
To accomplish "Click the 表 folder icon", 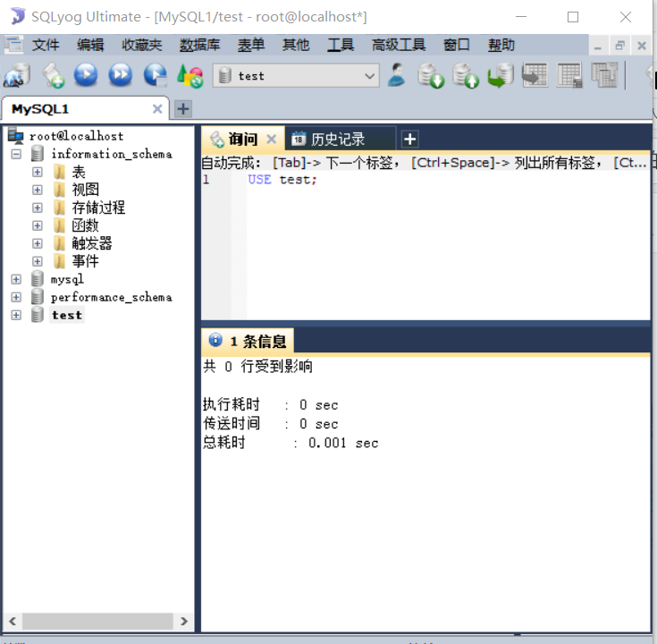I will pyautogui.click(x=60, y=172).
